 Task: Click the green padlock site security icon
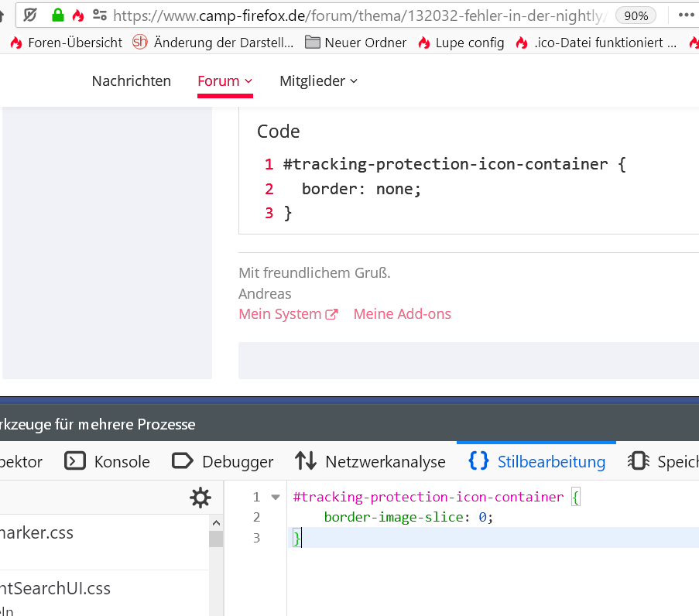tap(57, 15)
